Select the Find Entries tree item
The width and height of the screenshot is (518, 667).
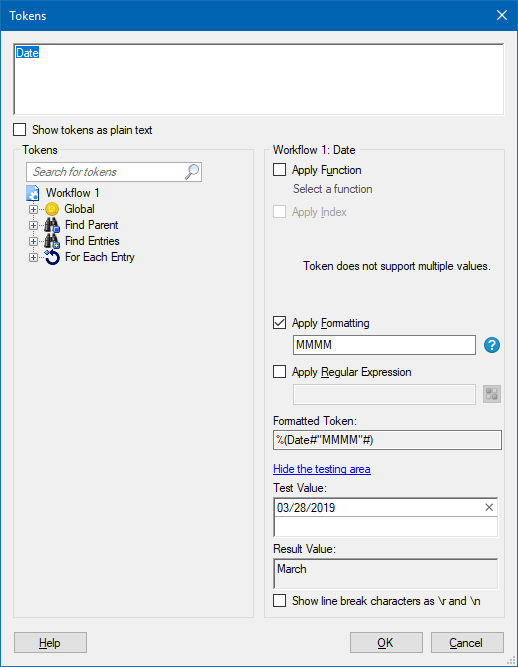point(92,241)
